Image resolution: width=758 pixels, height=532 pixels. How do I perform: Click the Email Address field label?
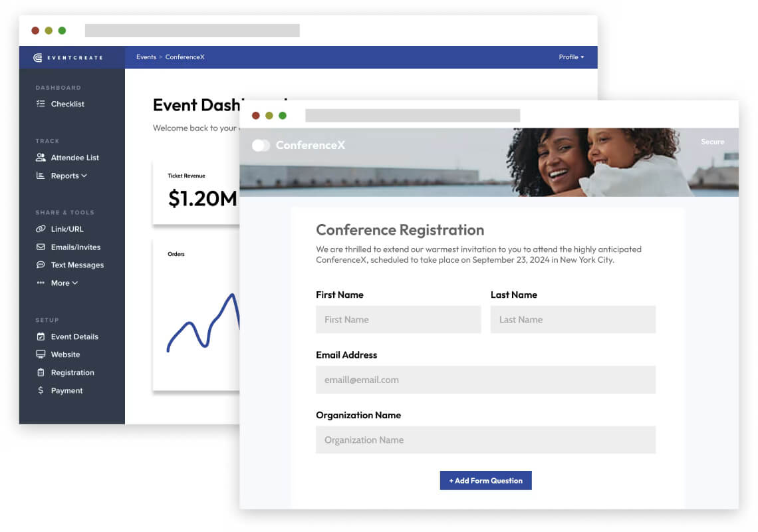pos(346,355)
